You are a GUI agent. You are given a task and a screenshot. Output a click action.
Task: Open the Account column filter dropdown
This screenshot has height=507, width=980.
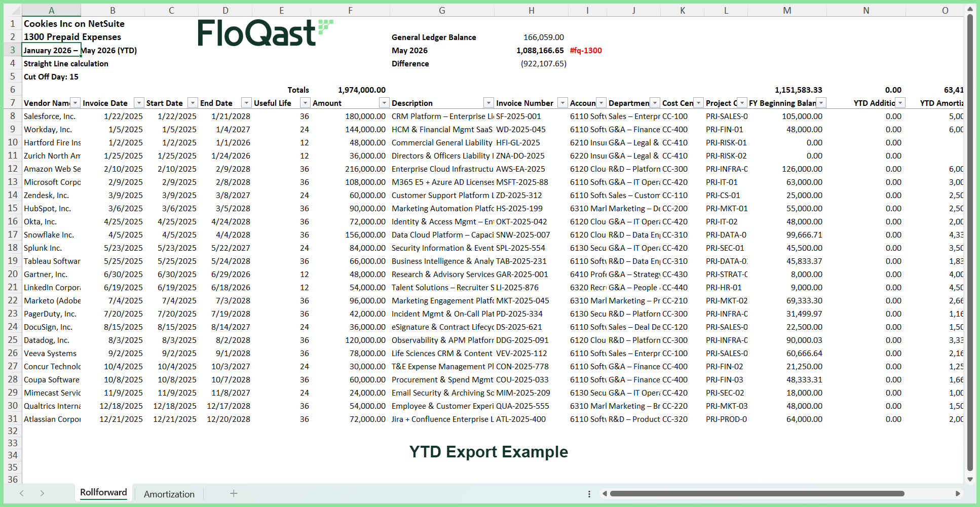tap(601, 103)
